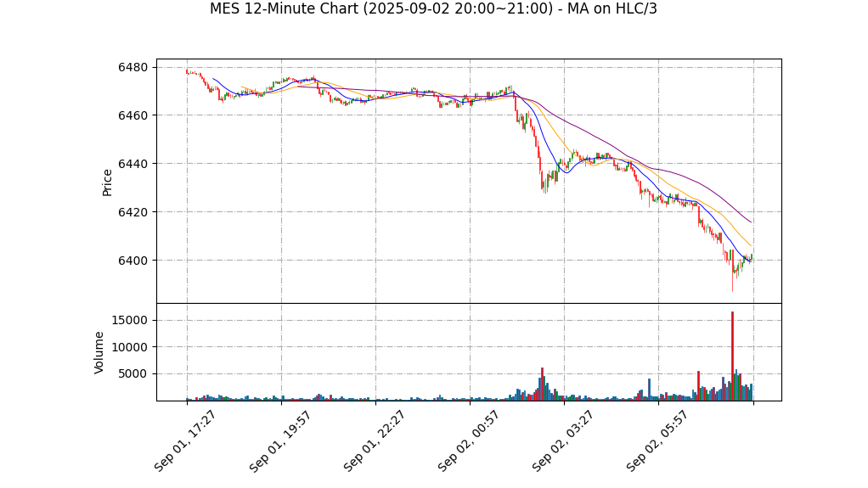Click the 6460 price axis label

[133, 115]
